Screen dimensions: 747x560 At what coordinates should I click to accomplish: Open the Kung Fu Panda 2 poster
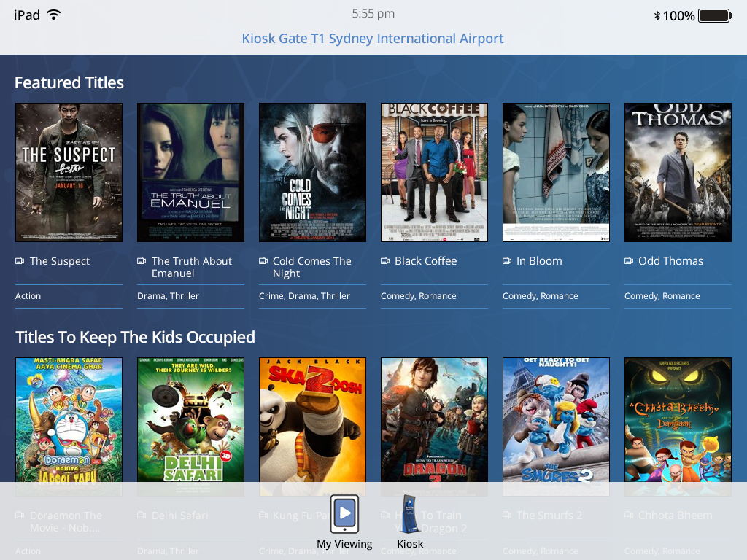[312, 427]
